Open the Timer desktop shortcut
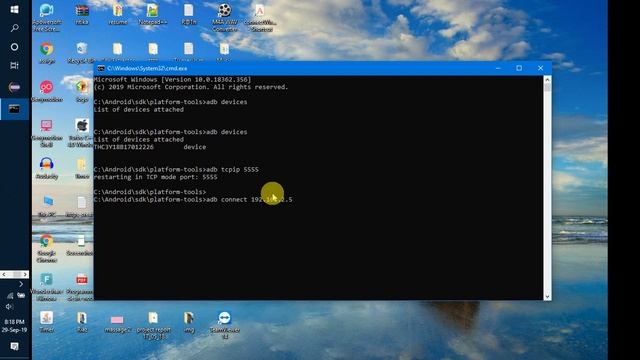The width and height of the screenshot is (640, 360). (47, 322)
